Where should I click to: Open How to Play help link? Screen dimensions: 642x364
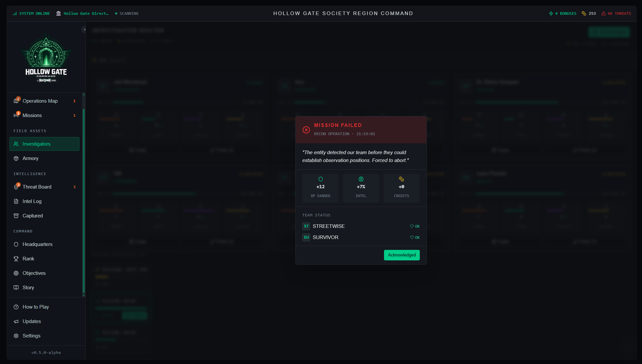point(35,307)
